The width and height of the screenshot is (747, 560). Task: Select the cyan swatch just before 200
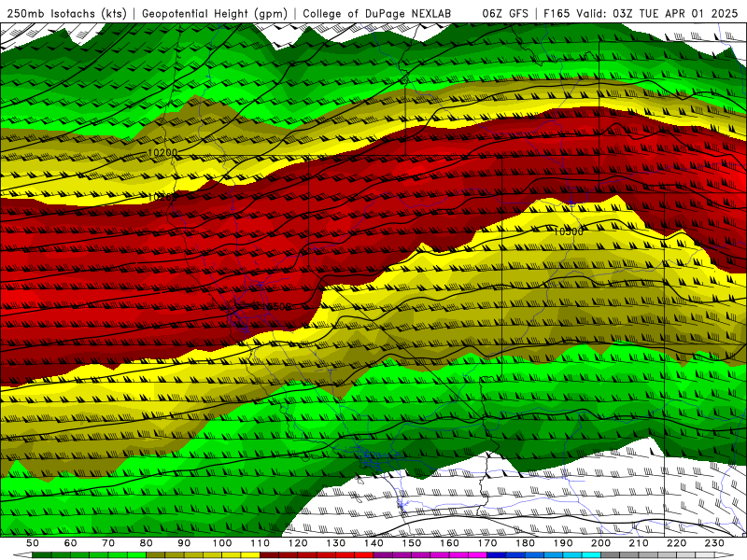[591, 555]
